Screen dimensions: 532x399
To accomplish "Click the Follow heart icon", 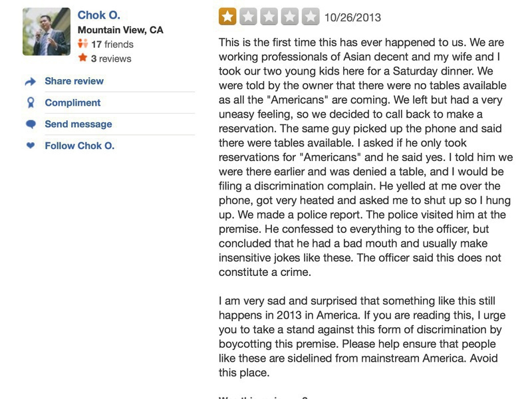I will point(30,146).
